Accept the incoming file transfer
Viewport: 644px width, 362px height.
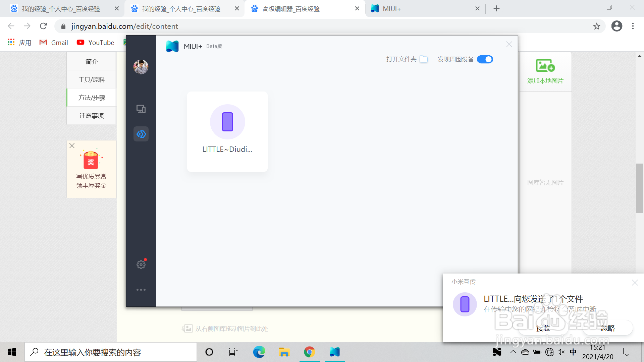tap(543, 328)
